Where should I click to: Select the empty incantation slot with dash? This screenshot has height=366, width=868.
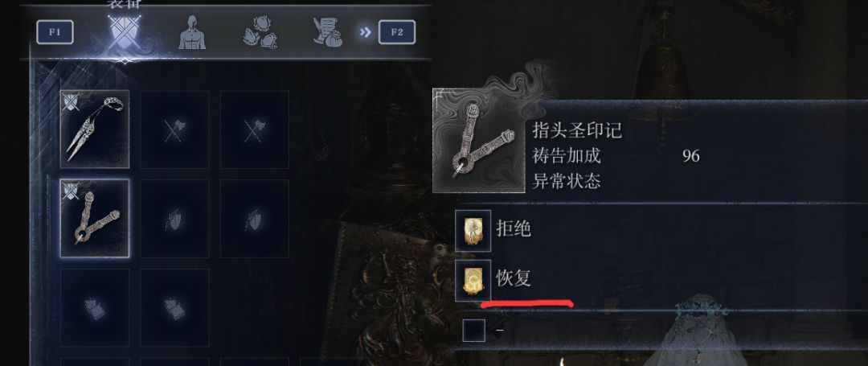(x=474, y=330)
